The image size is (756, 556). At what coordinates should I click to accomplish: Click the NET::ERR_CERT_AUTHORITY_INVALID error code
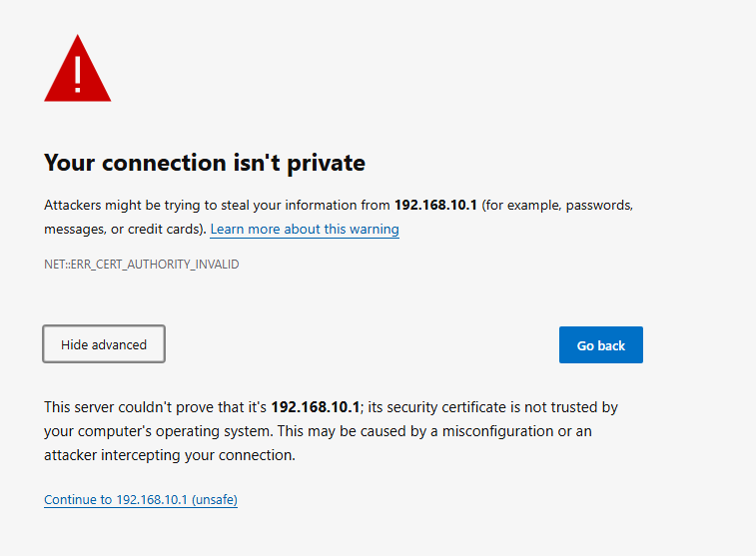141,265
